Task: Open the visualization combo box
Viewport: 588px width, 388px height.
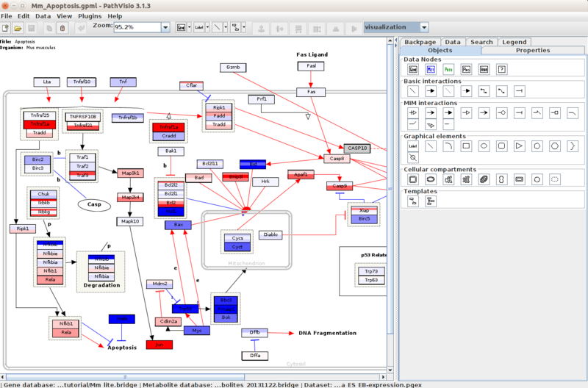Action: [396, 27]
